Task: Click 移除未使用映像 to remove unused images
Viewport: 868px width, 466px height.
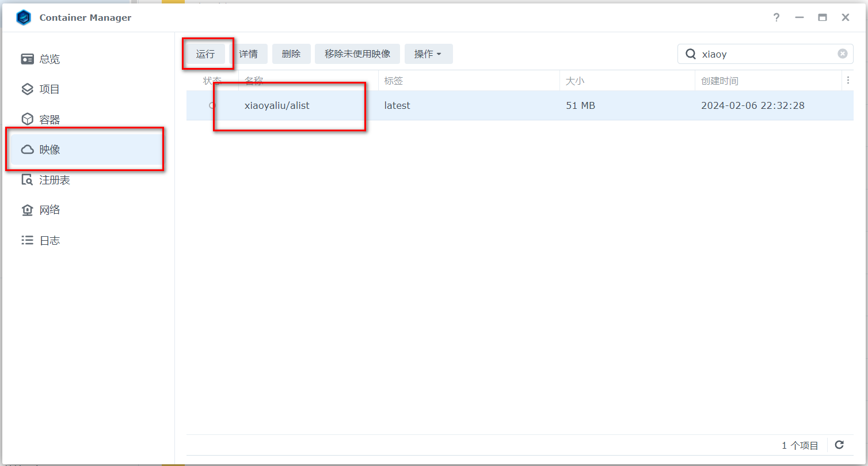Action: pos(357,54)
